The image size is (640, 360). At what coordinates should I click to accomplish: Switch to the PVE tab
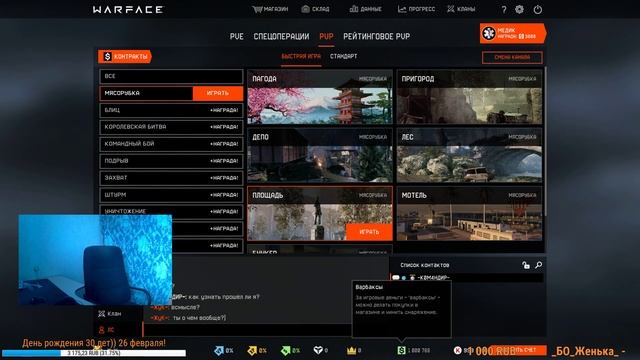click(x=236, y=36)
